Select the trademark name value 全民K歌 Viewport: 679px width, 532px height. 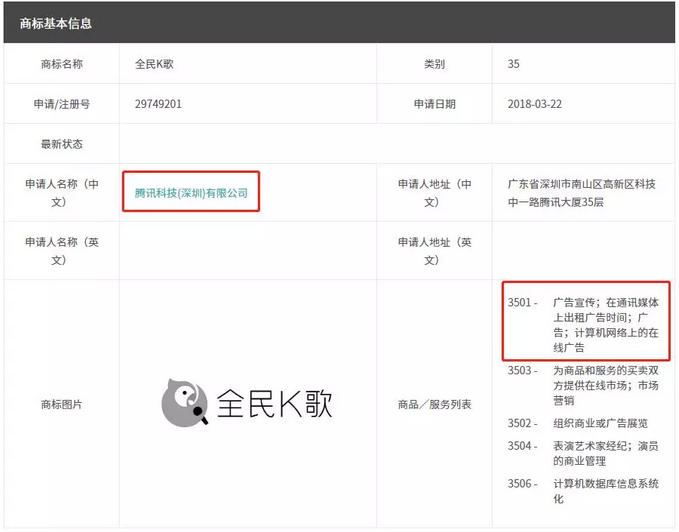154,64
